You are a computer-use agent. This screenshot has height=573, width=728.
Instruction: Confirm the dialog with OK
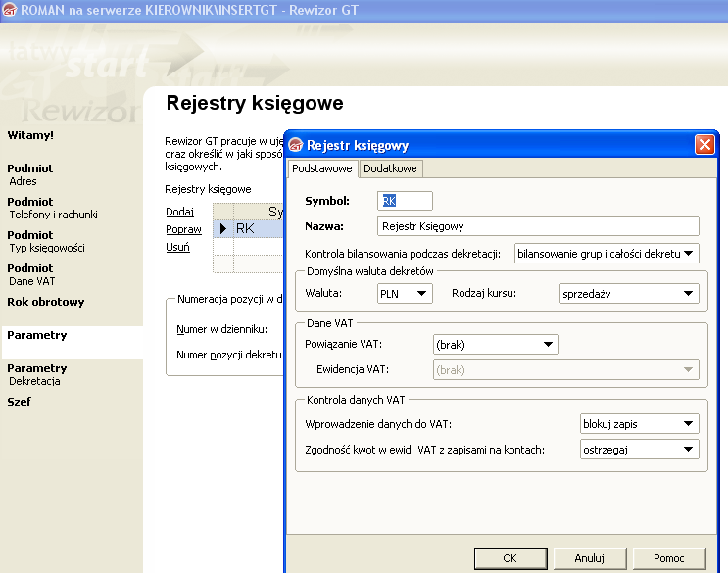[510, 558]
